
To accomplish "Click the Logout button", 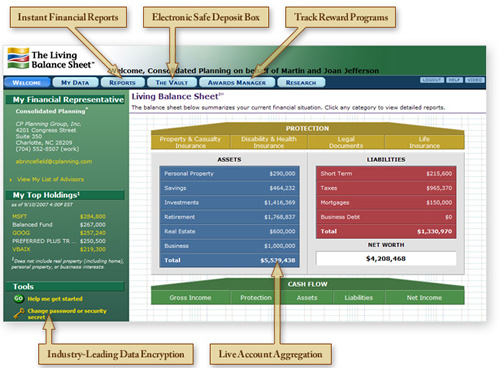I will pos(432,80).
